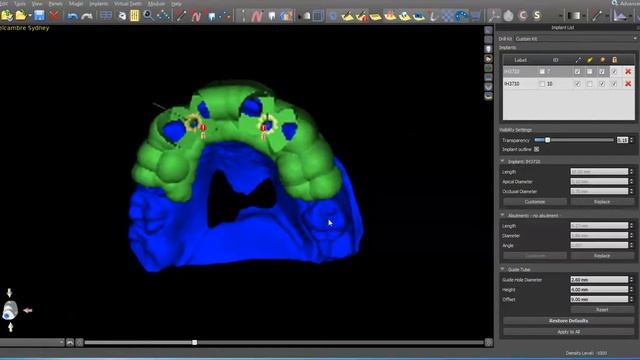The image size is (640, 360).
Task: Click the blue layout grid icon
Action: pyautogui.click(x=106, y=16)
